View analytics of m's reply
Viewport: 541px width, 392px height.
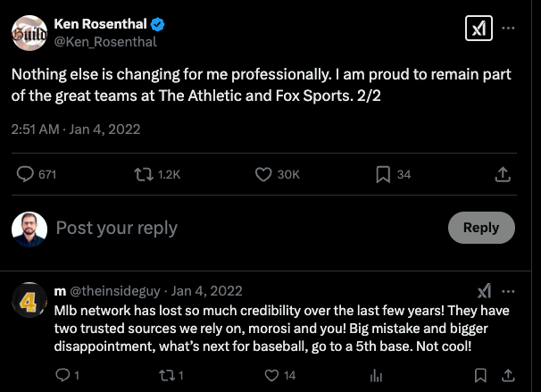pyautogui.click(x=375, y=375)
